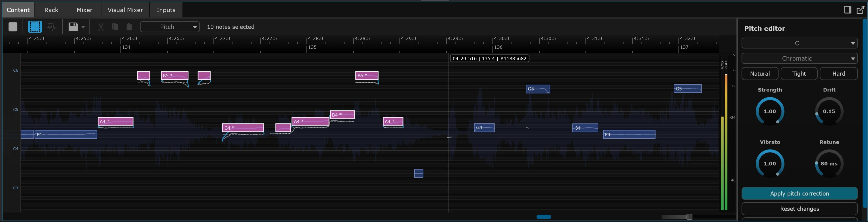The width and height of the screenshot is (868, 222).
Task: Click the scissors cut icon
Action: click(x=101, y=27)
